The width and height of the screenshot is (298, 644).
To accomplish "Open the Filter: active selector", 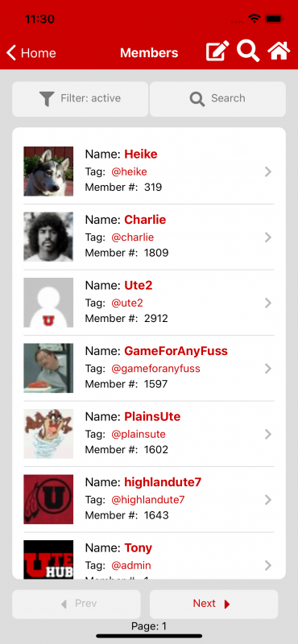I will point(81,99).
